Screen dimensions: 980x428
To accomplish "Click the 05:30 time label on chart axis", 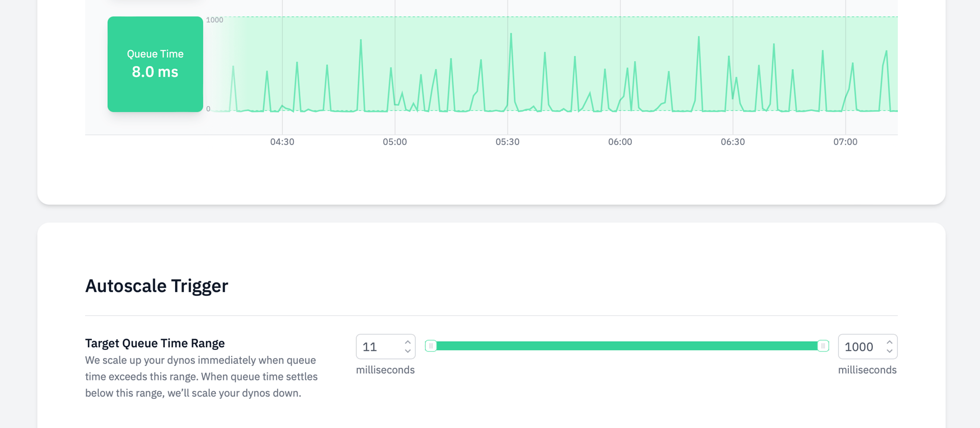I will click(507, 142).
